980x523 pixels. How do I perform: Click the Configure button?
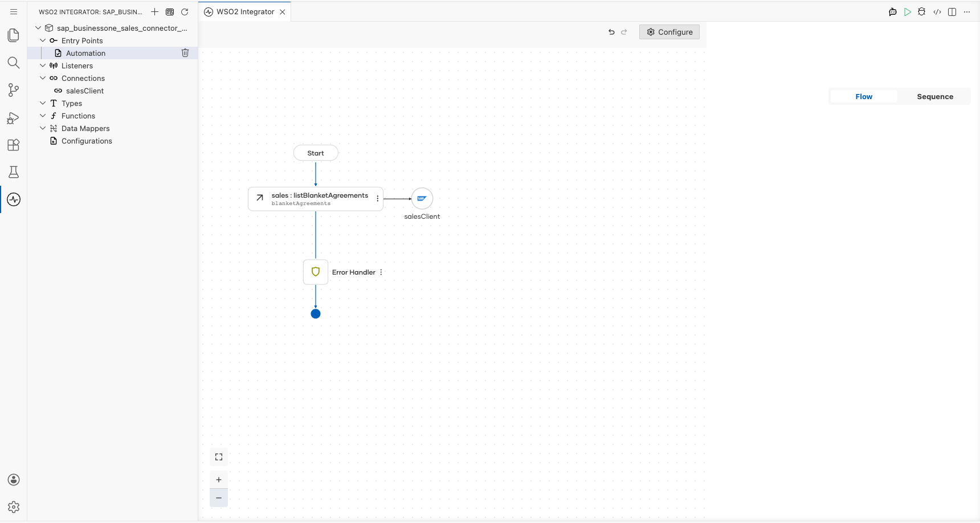tap(669, 32)
